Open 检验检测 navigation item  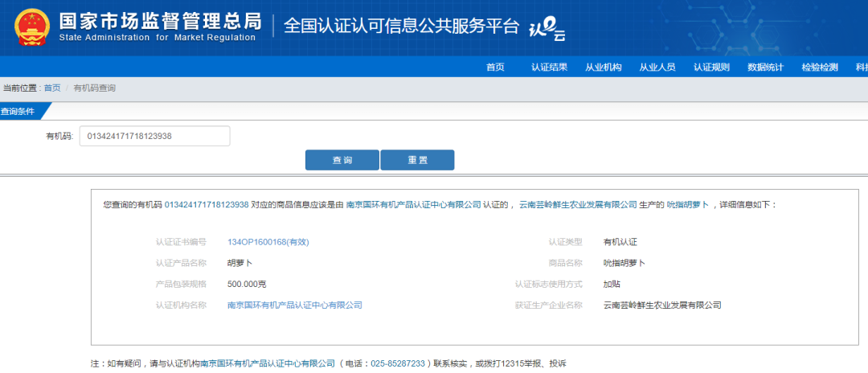coord(819,68)
